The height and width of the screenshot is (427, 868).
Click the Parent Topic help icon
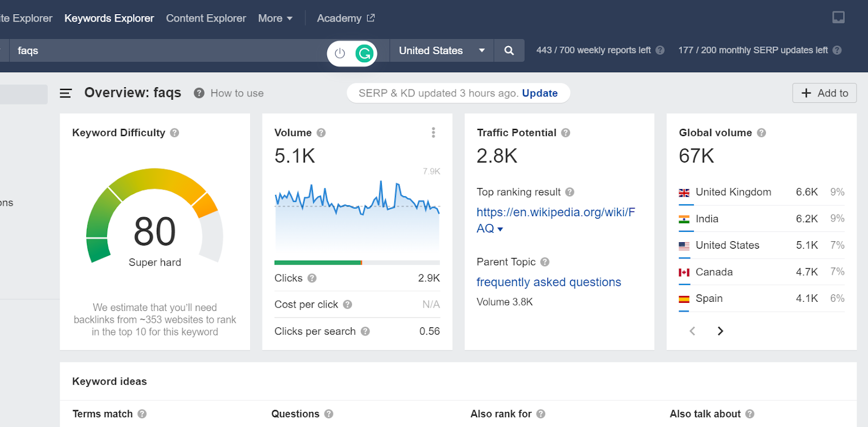[x=545, y=262]
